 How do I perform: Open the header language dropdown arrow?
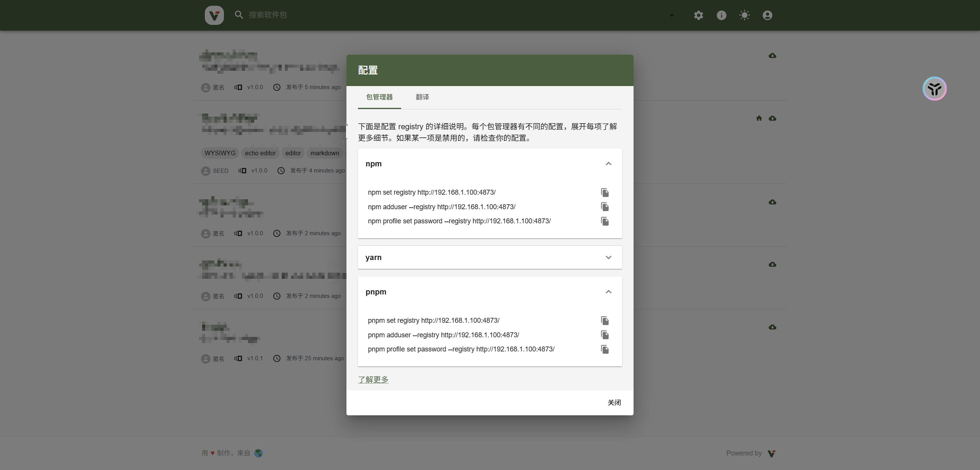[671, 16]
